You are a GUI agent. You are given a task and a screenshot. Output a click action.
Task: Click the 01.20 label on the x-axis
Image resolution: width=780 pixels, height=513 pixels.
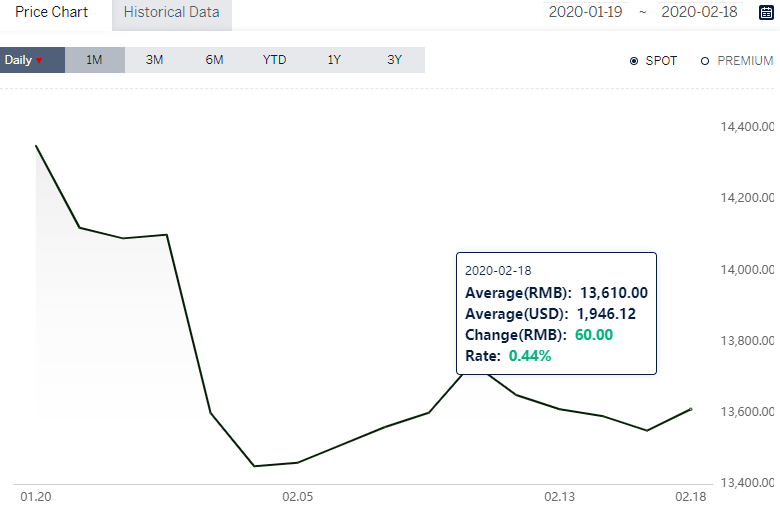pyautogui.click(x=36, y=497)
